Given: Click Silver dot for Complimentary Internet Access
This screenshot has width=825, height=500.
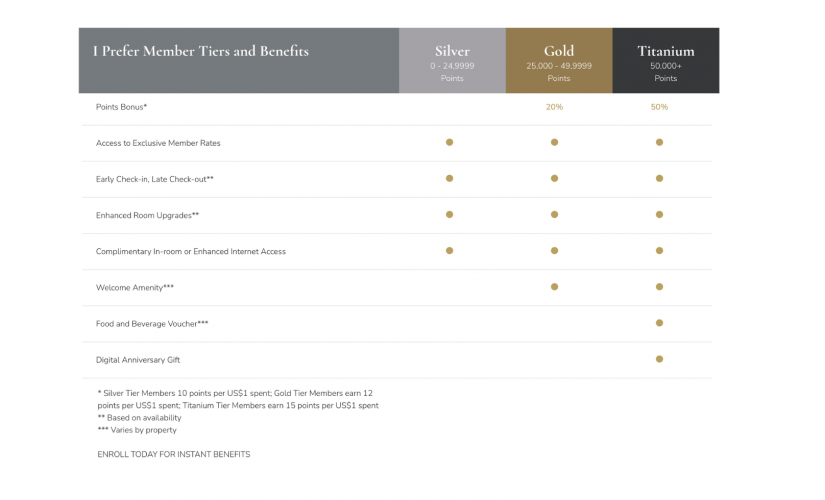Looking at the screenshot, I should coord(449,251).
